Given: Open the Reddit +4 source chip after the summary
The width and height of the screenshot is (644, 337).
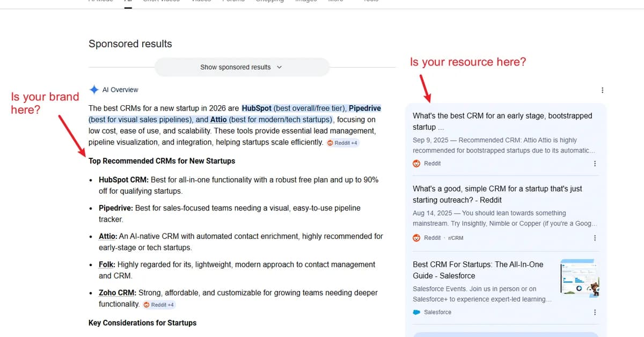Looking at the screenshot, I should pyautogui.click(x=342, y=143).
